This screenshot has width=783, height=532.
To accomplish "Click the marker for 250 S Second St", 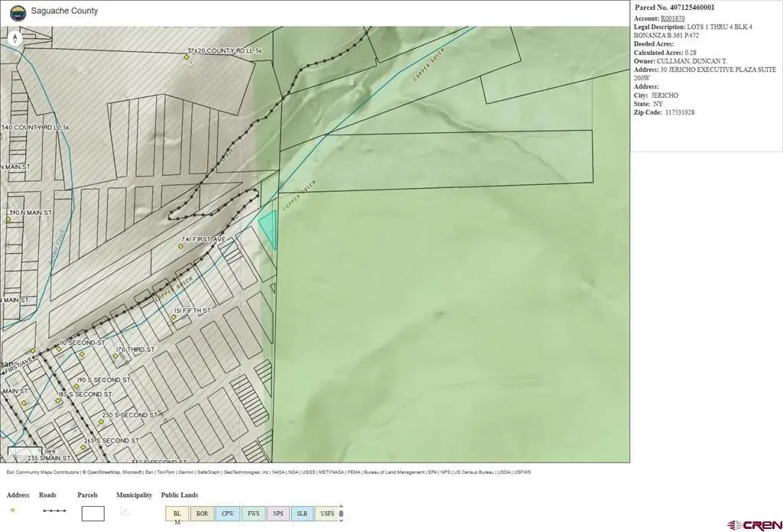I will (101, 422).
